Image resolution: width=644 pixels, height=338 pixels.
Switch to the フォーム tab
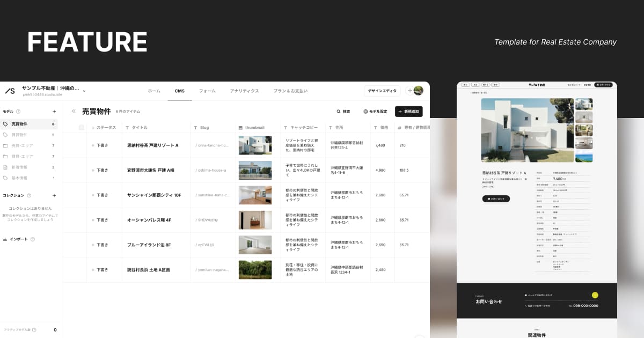tap(208, 91)
